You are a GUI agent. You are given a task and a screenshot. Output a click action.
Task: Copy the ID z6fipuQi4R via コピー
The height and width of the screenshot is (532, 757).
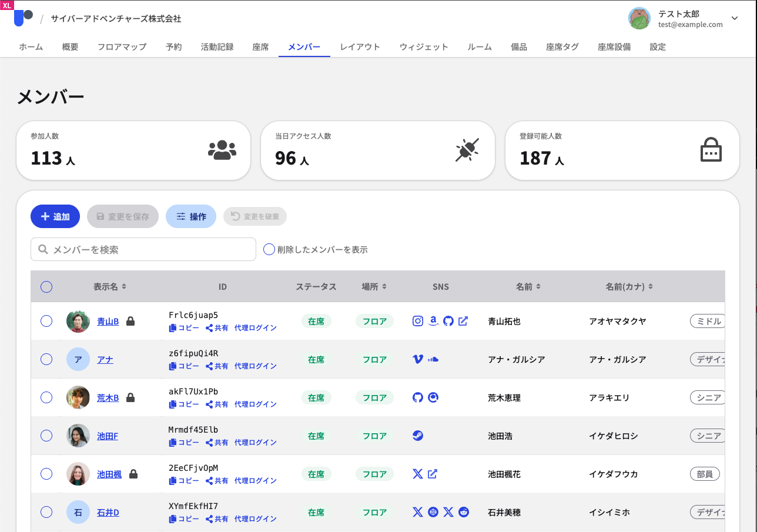point(185,366)
